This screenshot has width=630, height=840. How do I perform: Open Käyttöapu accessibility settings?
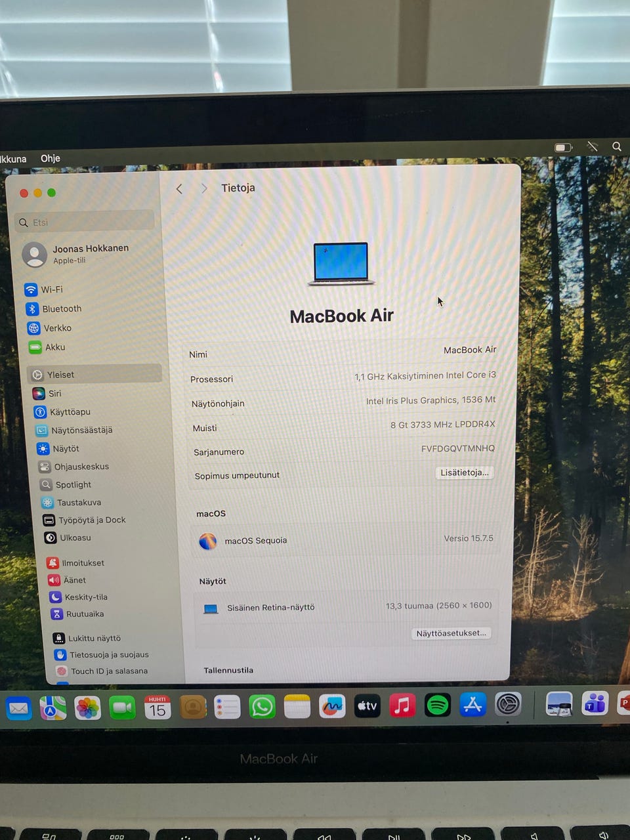(x=62, y=412)
